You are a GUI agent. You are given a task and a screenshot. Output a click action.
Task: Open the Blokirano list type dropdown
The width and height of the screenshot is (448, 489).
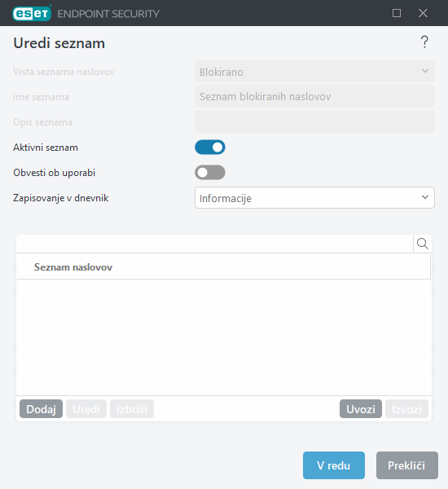coord(314,72)
